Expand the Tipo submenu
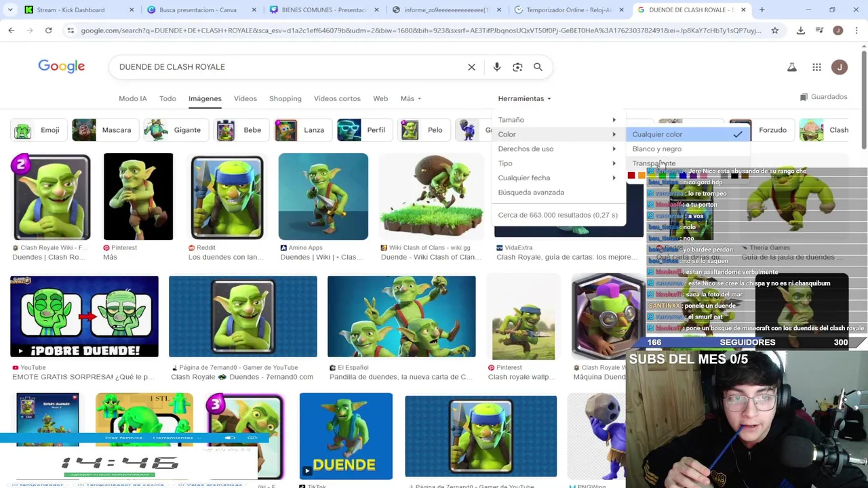The height and width of the screenshot is (488, 868). pos(557,163)
